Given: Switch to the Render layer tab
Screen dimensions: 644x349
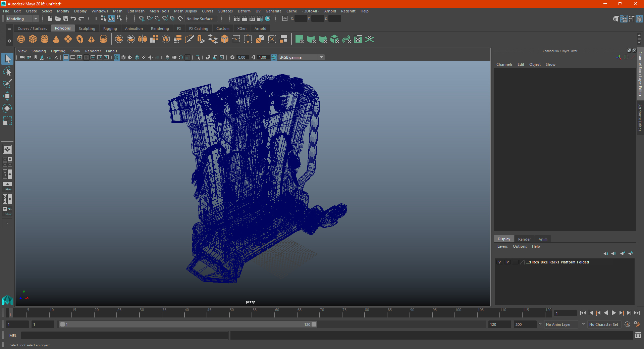Looking at the screenshot, I should point(524,239).
